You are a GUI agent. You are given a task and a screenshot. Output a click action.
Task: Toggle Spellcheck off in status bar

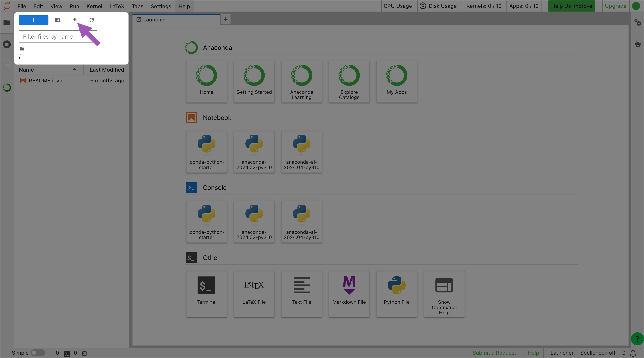[x=597, y=353]
